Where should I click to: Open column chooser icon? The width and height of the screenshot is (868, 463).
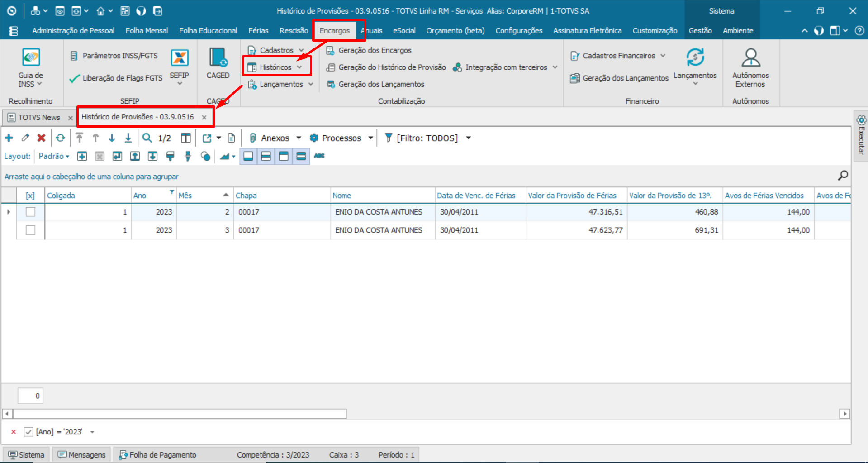coord(186,138)
